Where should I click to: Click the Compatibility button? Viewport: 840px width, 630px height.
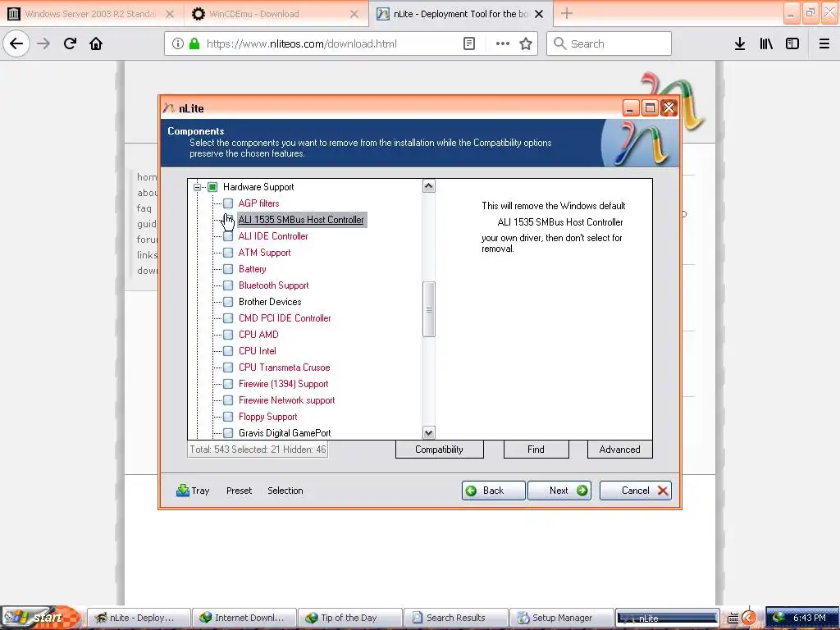pos(440,449)
